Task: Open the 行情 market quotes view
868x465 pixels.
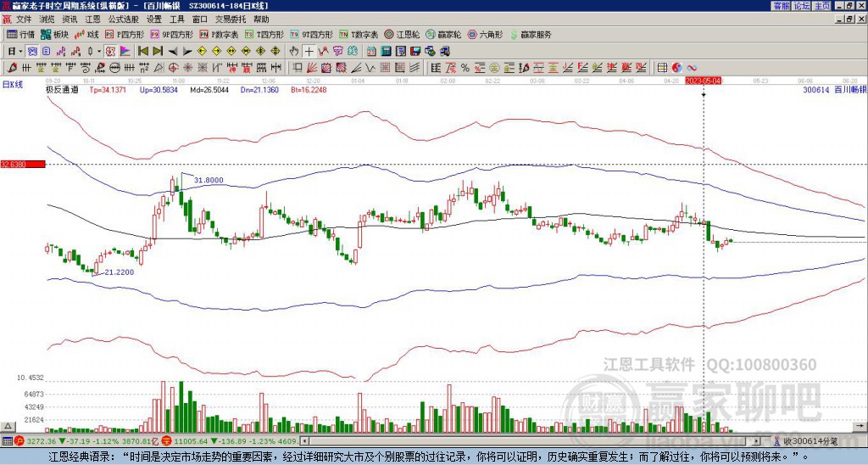Action: [20, 34]
